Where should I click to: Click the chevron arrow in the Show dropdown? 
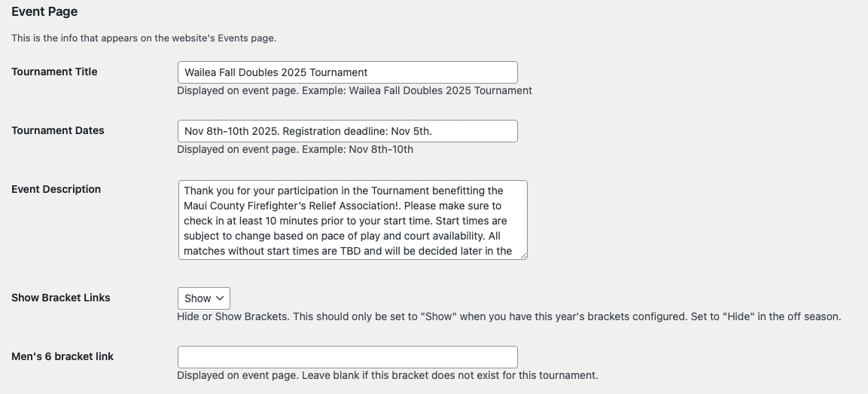(220, 298)
